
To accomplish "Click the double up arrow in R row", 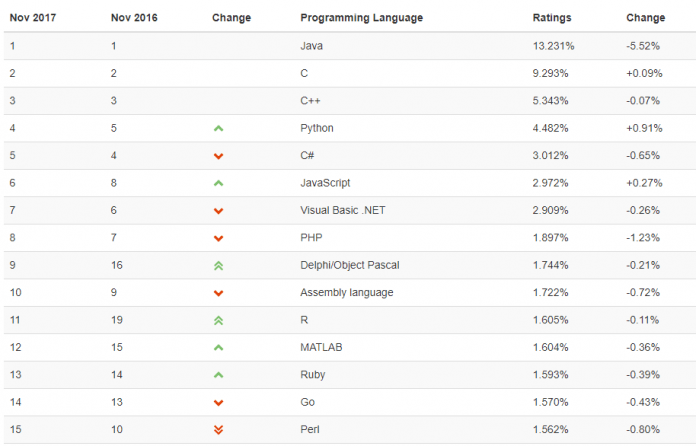I will pos(218,320).
